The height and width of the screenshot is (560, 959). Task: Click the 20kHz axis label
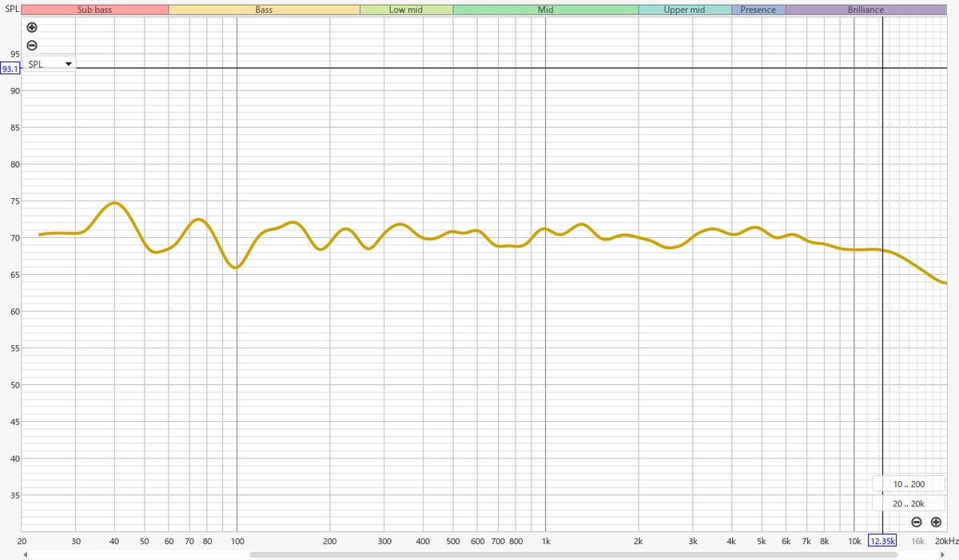946,541
